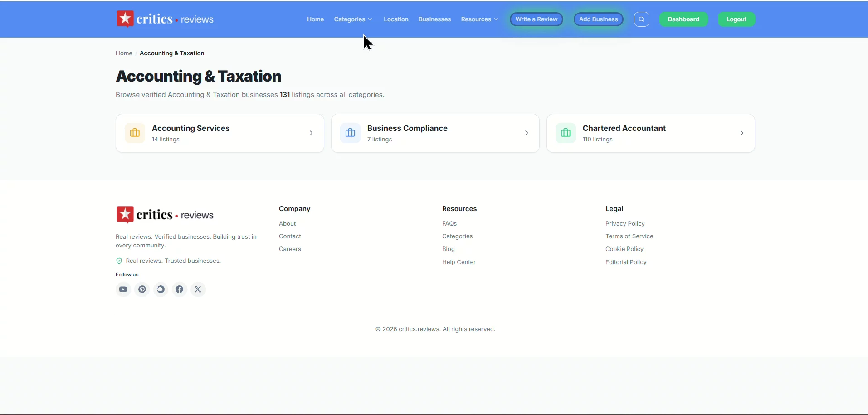Select the Accounting Services card title

pos(191,129)
